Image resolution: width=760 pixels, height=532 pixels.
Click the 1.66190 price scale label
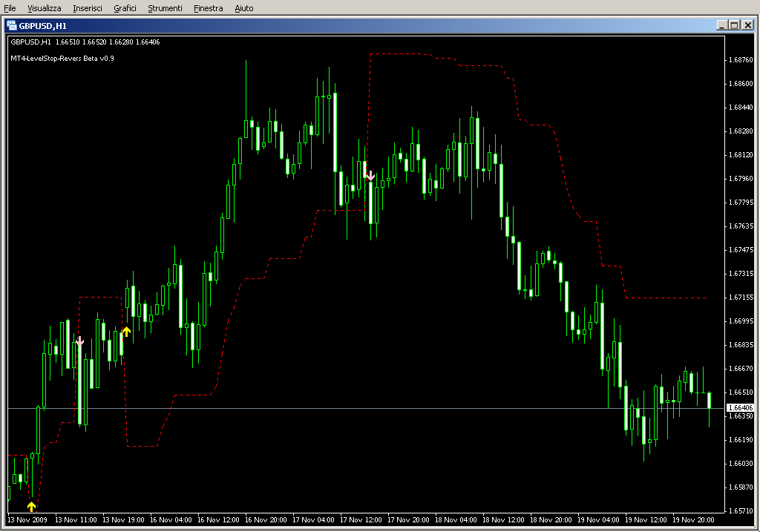[x=741, y=440]
